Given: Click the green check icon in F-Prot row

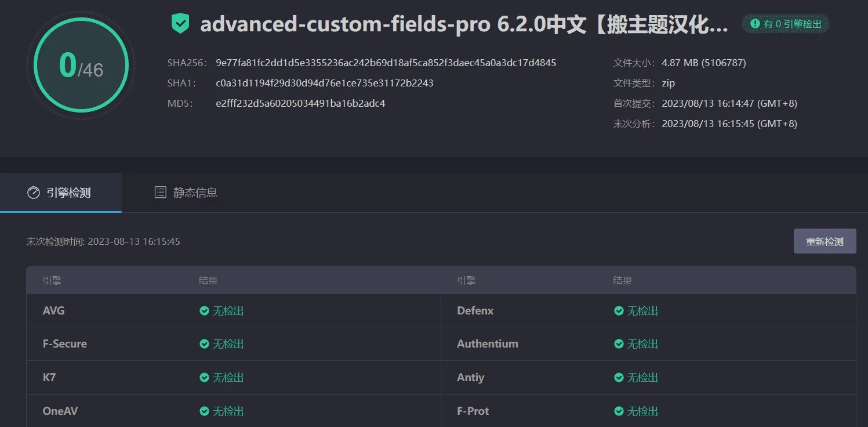Looking at the screenshot, I should 619,411.
